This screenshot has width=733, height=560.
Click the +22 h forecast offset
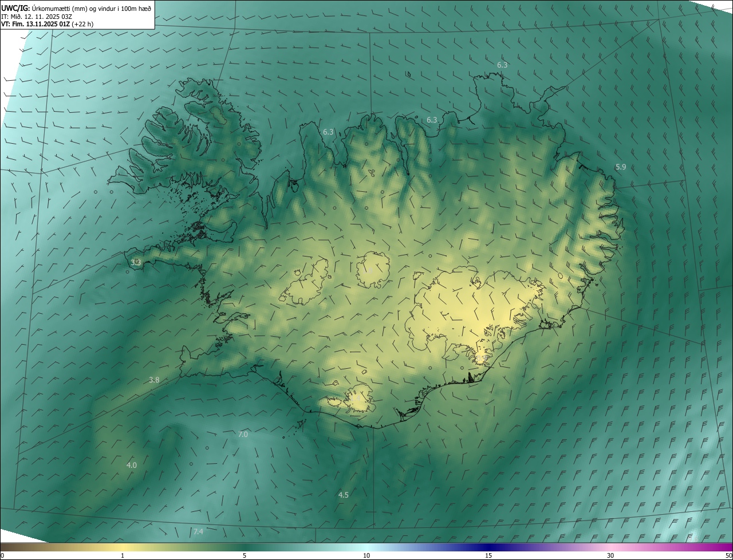[x=82, y=24]
